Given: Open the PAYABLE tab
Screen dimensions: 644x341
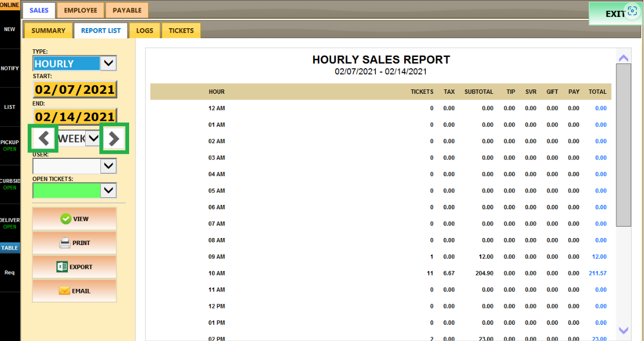Looking at the screenshot, I should pos(127,10).
